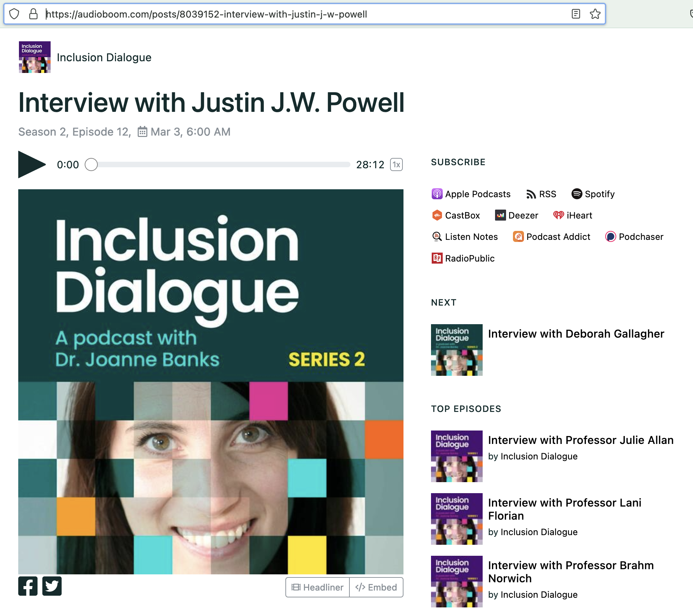Viewport: 693px width, 616px height.
Task: Click the Headliner button
Action: click(x=317, y=587)
